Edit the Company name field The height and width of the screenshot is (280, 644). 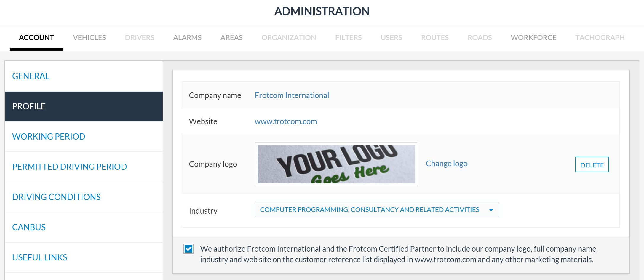point(292,95)
